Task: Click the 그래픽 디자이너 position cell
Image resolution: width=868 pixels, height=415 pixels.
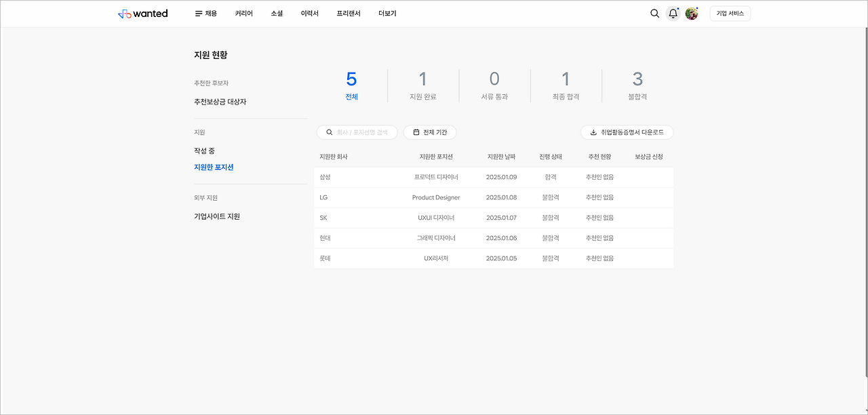Action: tap(436, 238)
